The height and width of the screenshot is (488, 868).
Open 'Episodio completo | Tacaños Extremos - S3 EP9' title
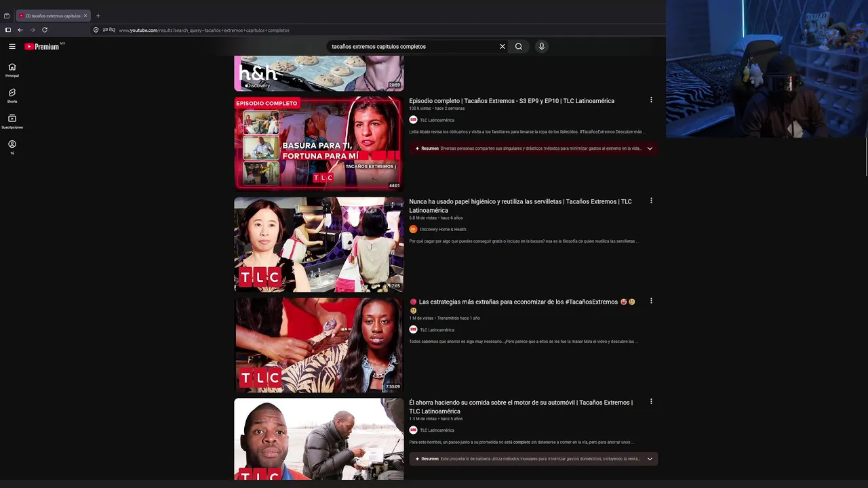(x=512, y=101)
